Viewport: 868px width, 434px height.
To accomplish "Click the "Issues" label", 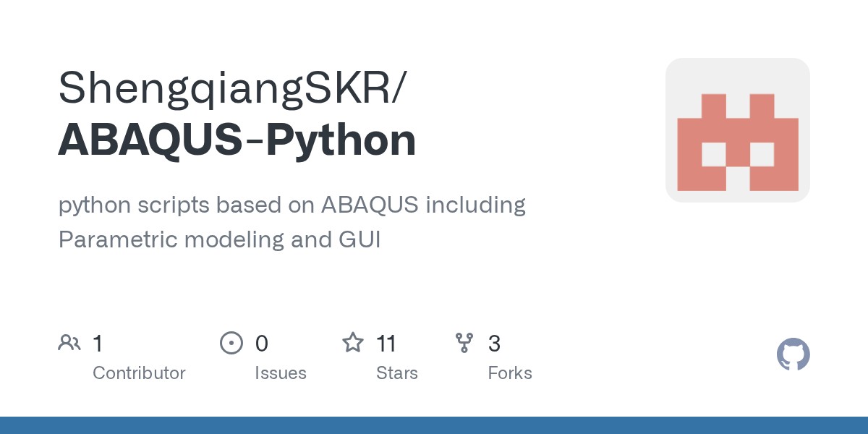I will point(281,373).
